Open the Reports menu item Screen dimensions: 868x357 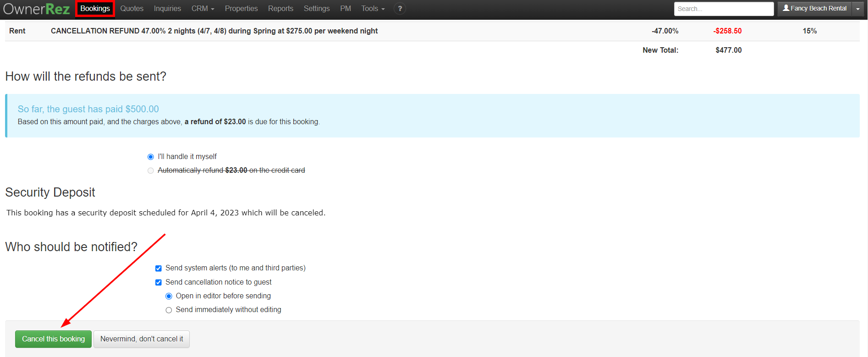280,8
